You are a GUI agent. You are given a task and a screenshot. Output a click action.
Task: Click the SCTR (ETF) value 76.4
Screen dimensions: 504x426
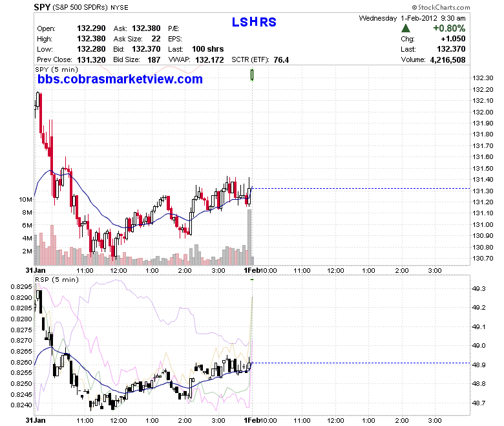coord(281,60)
